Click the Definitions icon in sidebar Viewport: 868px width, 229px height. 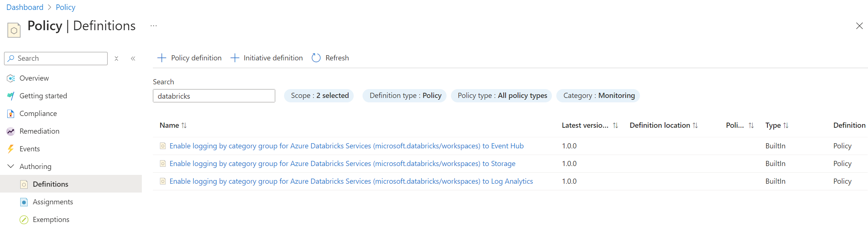coord(24,184)
